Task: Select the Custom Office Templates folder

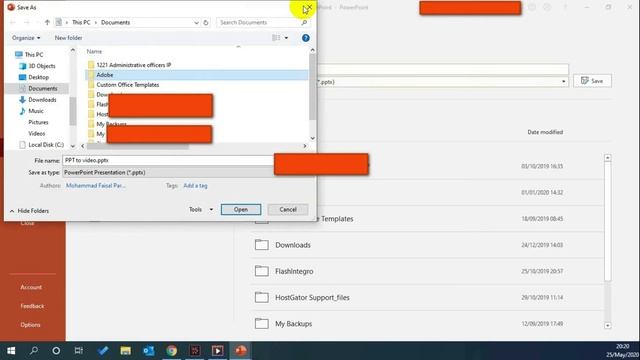Action: coord(127,85)
